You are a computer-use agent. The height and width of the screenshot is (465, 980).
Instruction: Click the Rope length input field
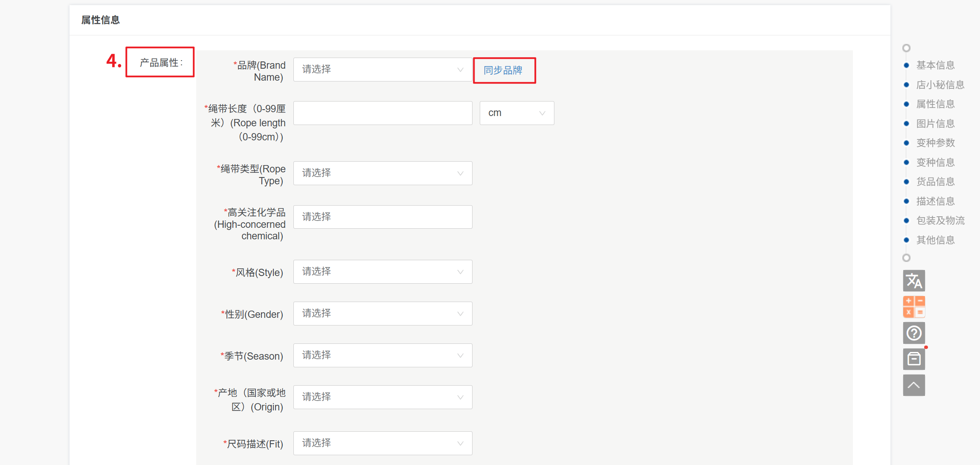click(x=383, y=113)
